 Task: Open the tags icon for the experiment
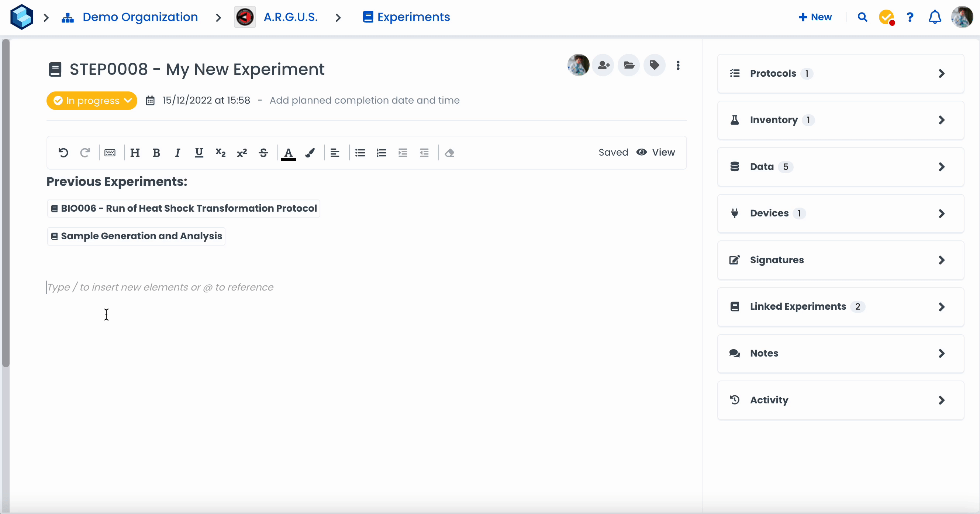(654, 65)
